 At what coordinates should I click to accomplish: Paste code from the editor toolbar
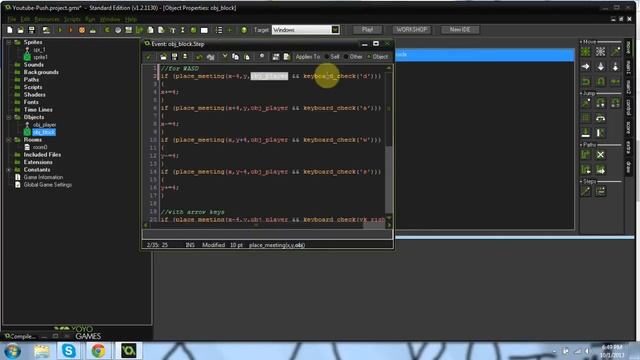pos(247,57)
